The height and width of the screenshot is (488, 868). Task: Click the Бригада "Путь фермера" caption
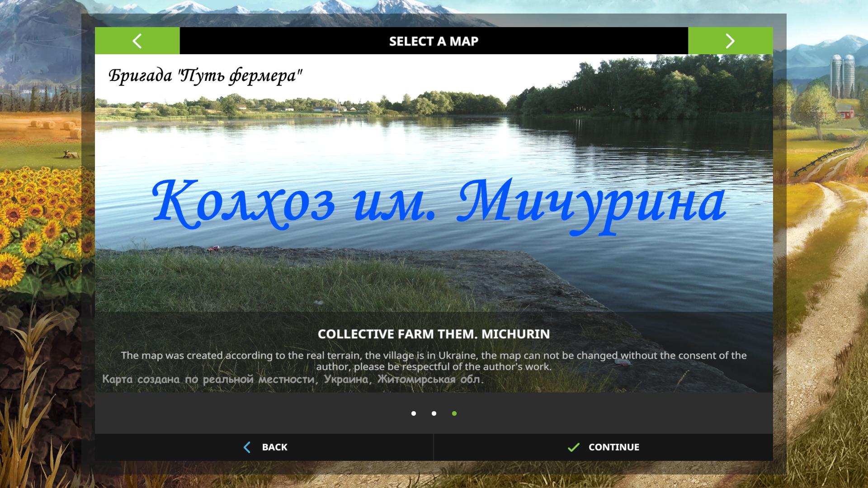205,75
